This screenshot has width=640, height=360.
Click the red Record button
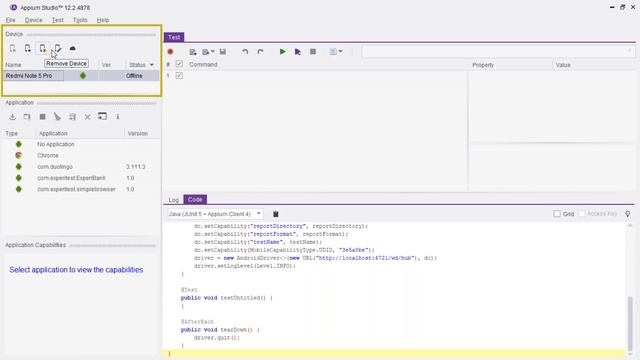(x=171, y=51)
